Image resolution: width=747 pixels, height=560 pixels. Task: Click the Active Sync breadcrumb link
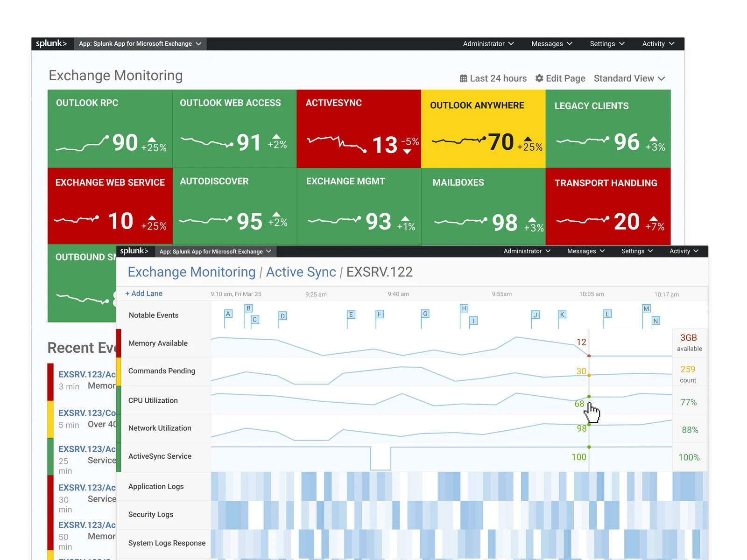[x=301, y=272]
